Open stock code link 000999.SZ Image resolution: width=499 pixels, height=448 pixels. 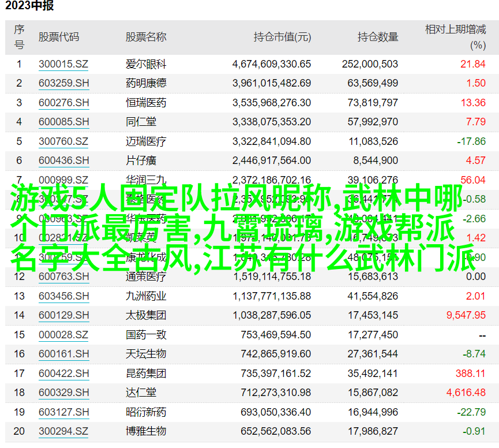click(x=63, y=180)
